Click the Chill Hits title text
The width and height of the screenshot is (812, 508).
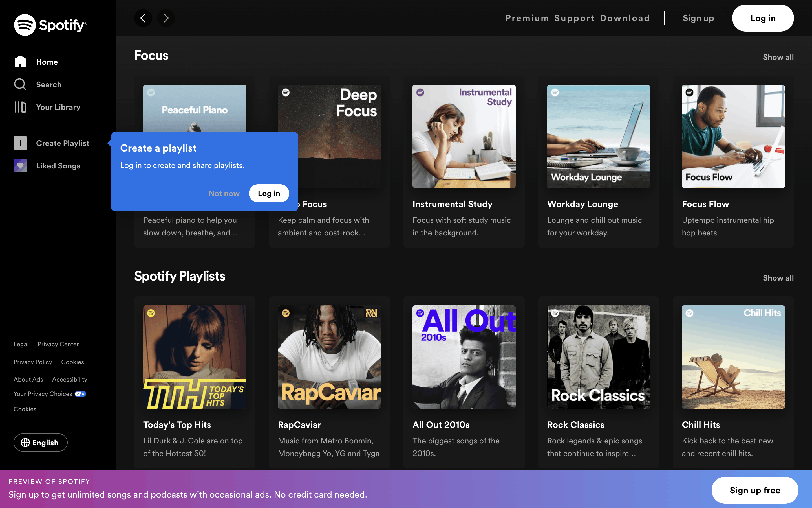click(701, 425)
